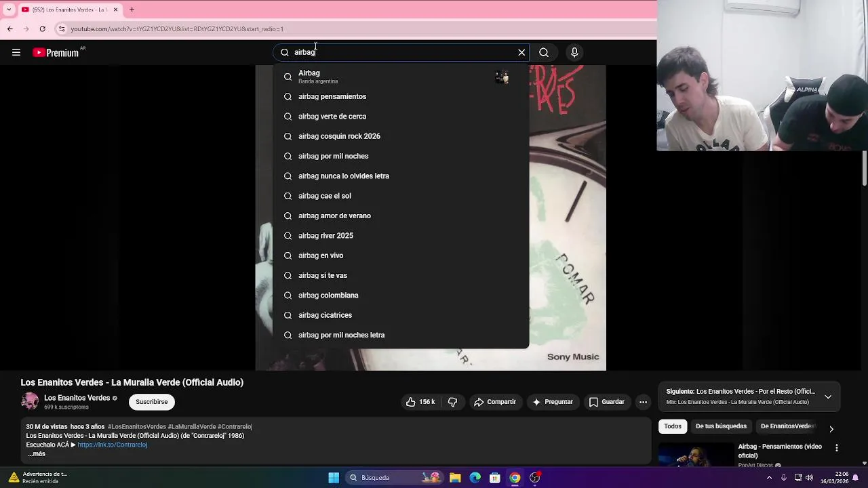The height and width of the screenshot is (488, 868).
Task: Choose suggestion airbag cosquin rock 2026
Action: tap(401, 136)
